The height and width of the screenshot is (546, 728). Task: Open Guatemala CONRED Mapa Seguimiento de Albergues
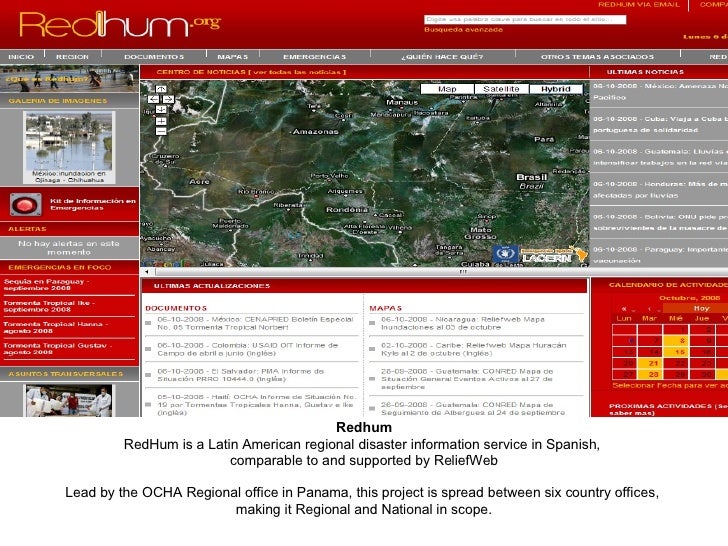473,409
